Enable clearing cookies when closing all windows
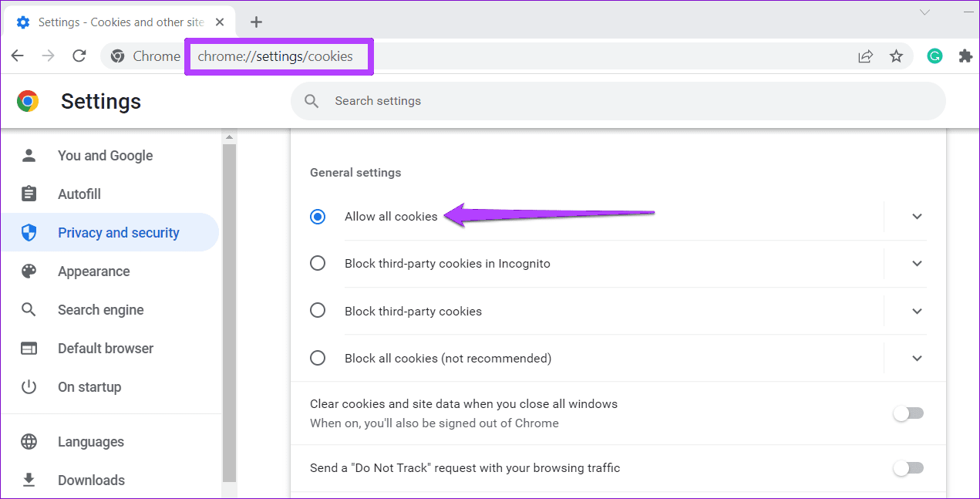Image resolution: width=980 pixels, height=499 pixels. (908, 413)
